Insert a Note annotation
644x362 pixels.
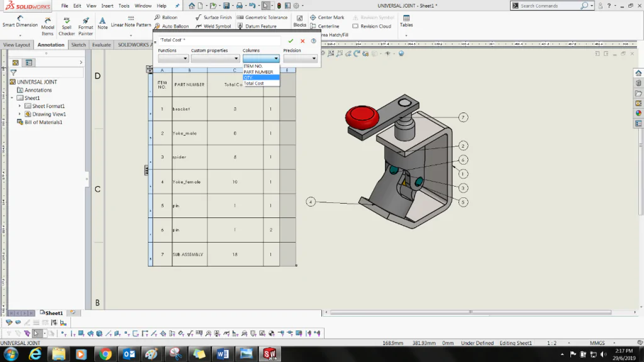103,23
